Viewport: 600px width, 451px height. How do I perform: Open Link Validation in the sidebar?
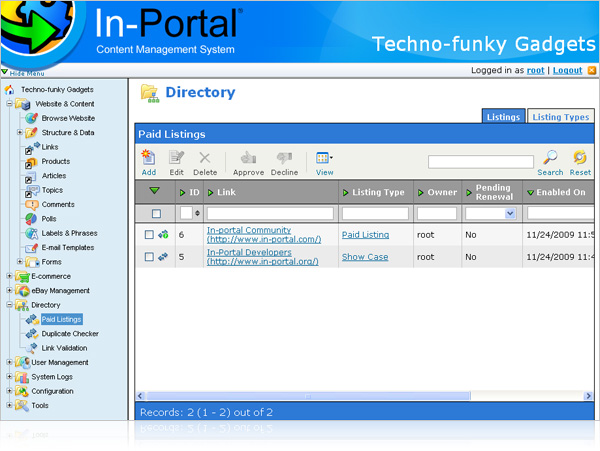tap(64, 348)
